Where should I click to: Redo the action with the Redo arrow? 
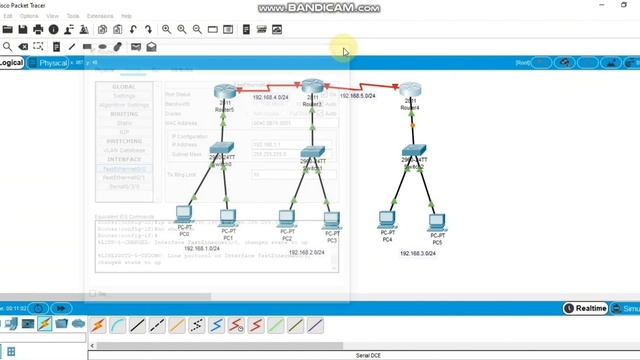149,29
